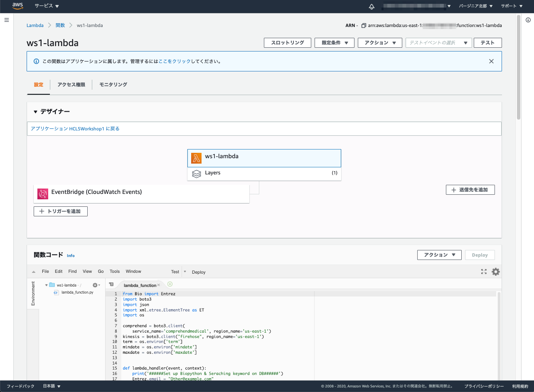Open the File menu in editor
The image size is (534, 392).
coord(45,272)
